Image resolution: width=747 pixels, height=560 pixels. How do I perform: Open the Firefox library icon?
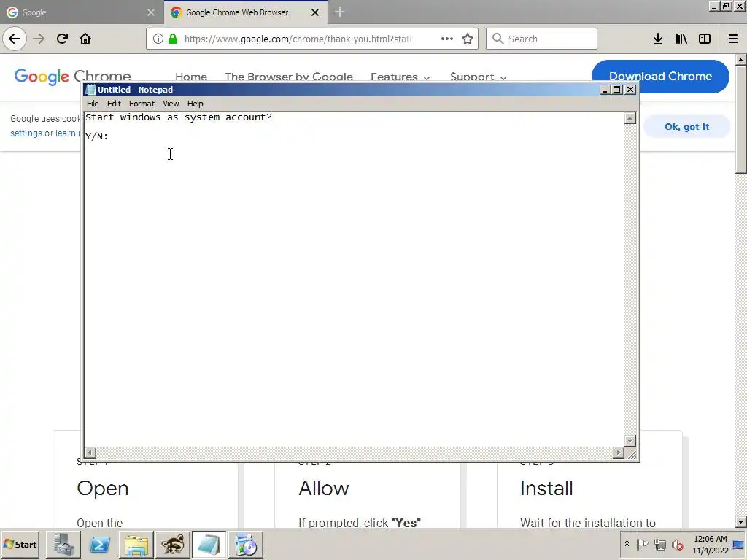(681, 39)
